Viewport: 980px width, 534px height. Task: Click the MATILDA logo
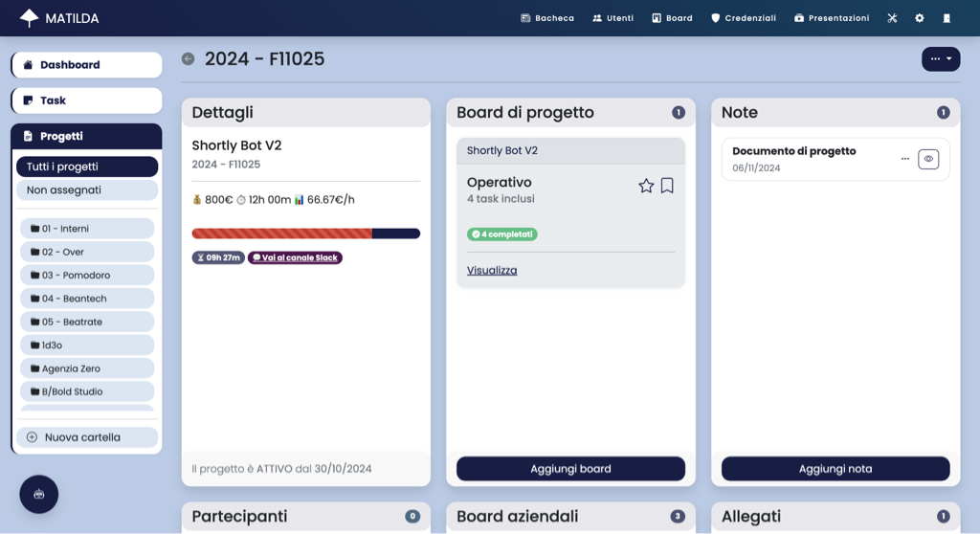pos(59,18)
